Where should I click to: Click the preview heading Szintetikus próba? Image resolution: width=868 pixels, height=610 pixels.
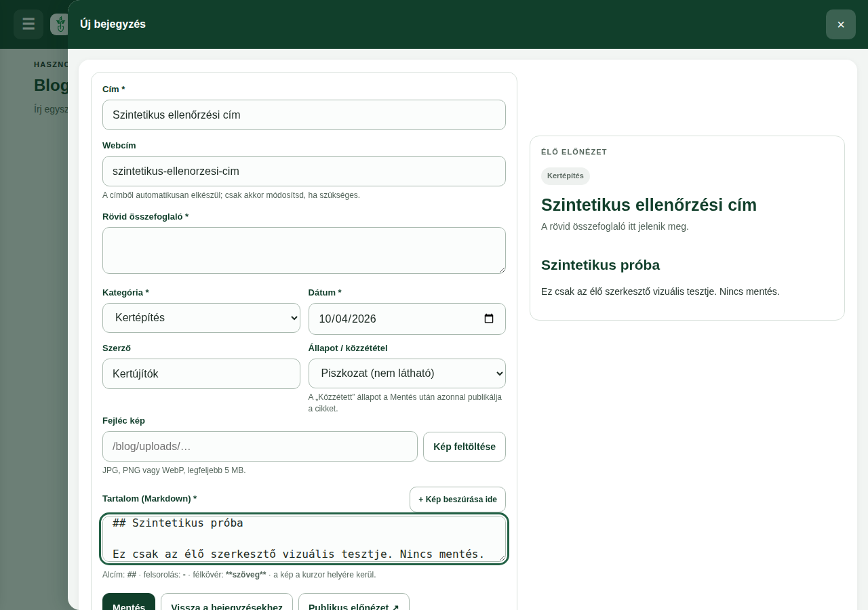click(x=600, y=265)
